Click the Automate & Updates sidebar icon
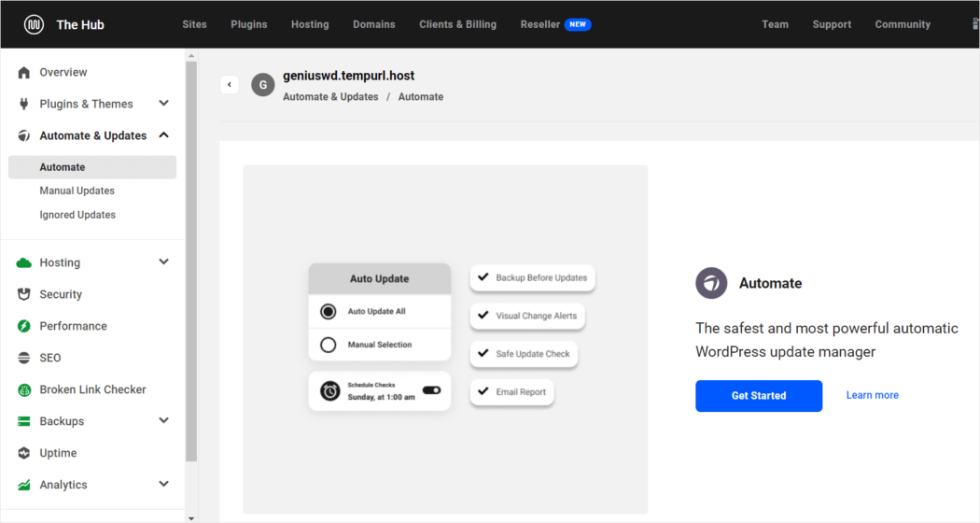Image resolution: width=980 pixels, height=523 pixels. click(x=23, y=135)
